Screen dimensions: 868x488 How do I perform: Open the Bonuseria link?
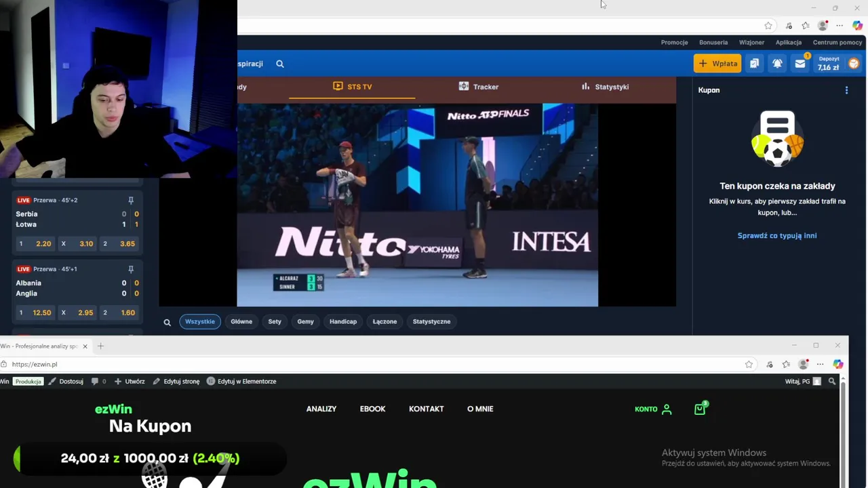coord(713,42)
